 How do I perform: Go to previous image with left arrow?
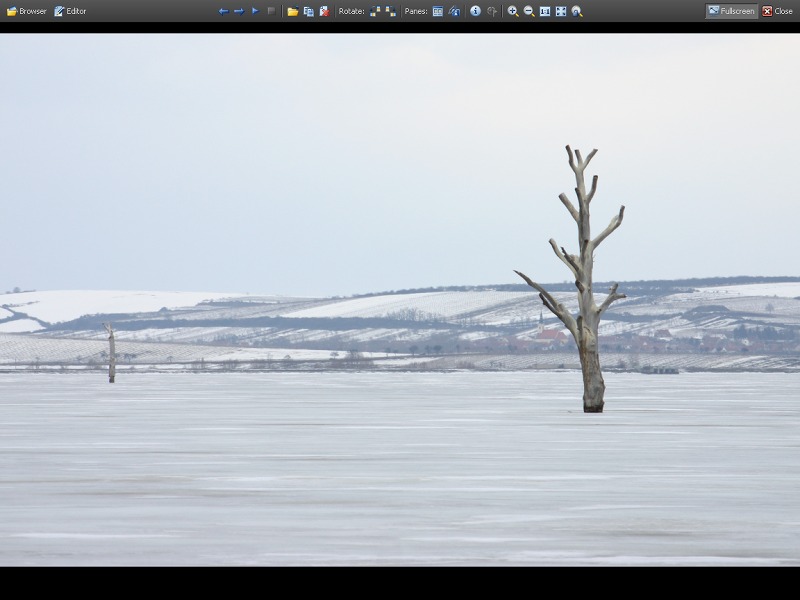[x=223, y=11]
